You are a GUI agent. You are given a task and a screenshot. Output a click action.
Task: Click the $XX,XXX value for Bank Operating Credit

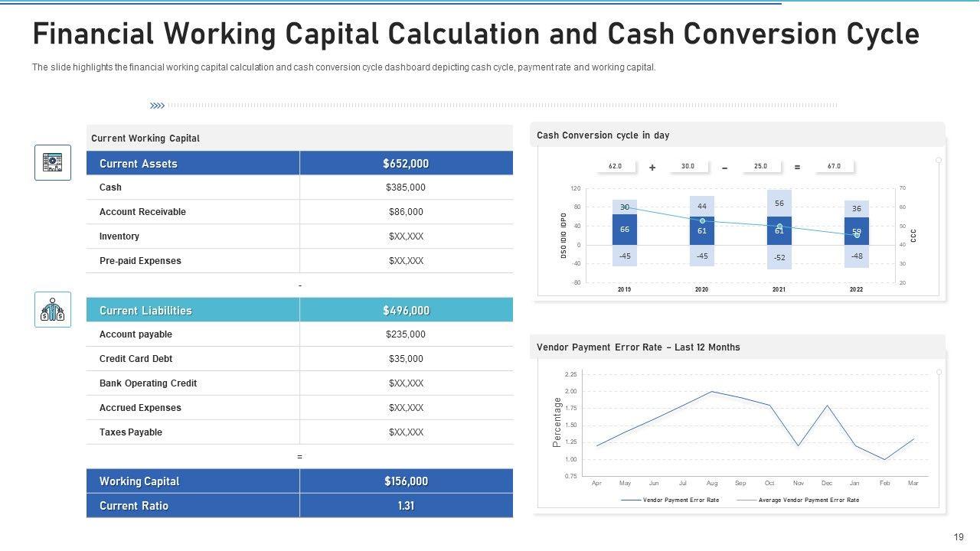coord(406,383)
